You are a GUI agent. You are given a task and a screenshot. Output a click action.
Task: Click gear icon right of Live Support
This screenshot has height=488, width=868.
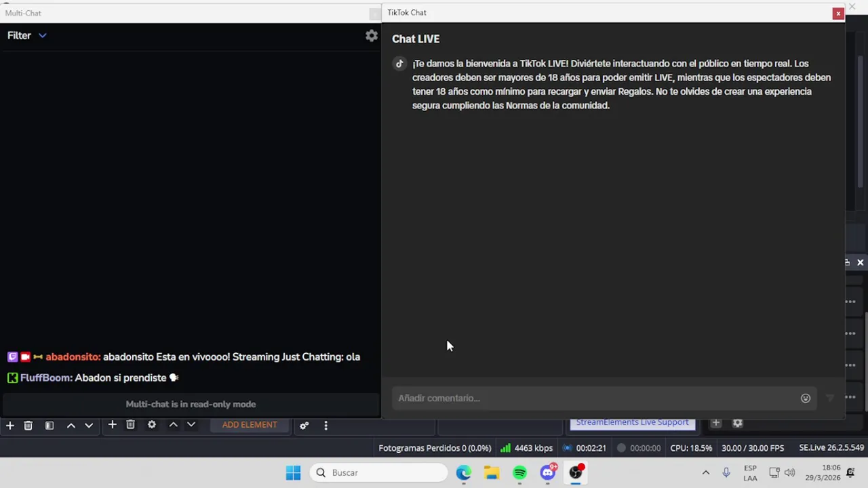(x=738, y=423)
